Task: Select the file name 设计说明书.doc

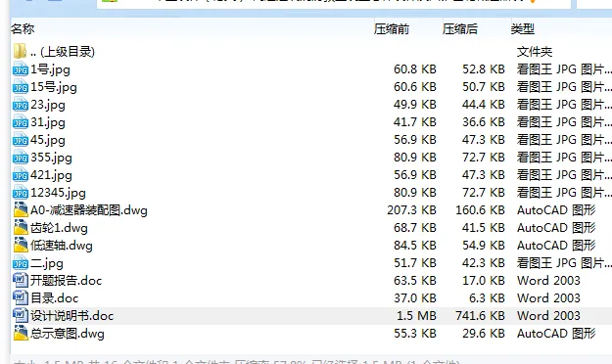Action: tap(72, 316)
